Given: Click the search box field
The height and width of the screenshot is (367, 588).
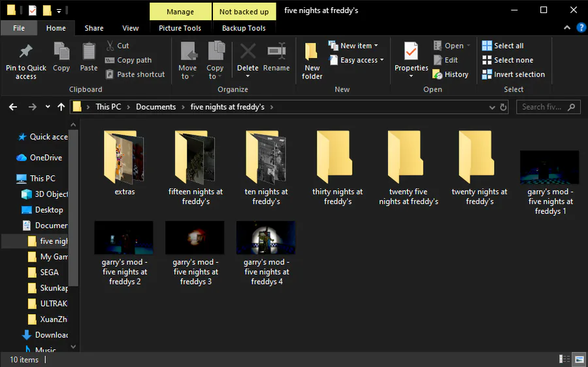Looking at the screenshot, I should (x=549, y=107).
